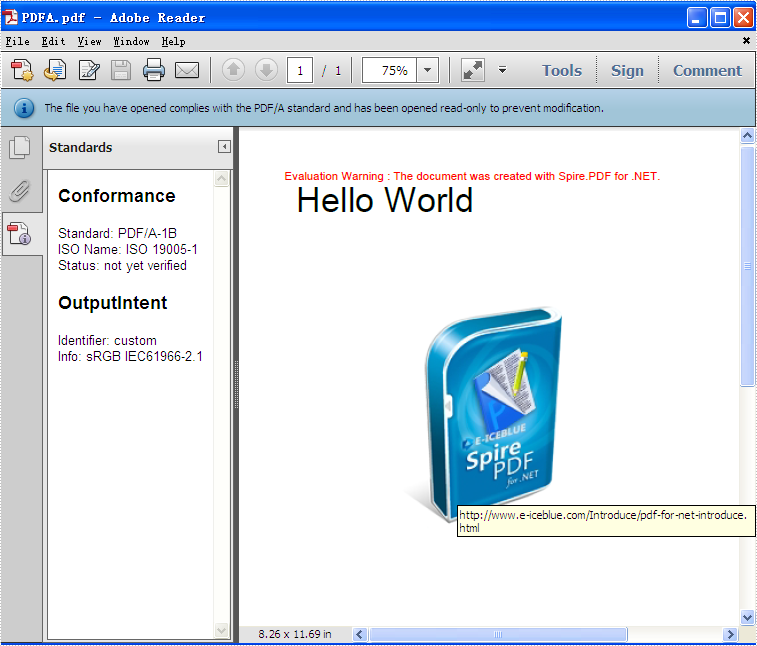This screenshot has height=646, width=757.
Task: Open the View menu
Action: pyautogui.click(x=89, y=42)
